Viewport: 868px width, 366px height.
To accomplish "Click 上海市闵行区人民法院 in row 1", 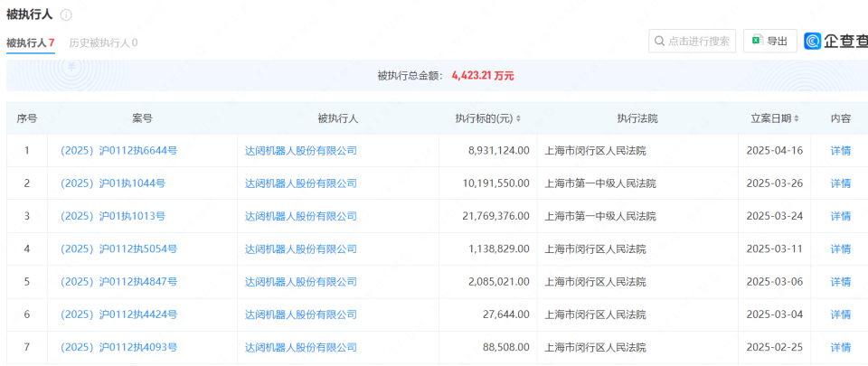I will click(595, 150).
